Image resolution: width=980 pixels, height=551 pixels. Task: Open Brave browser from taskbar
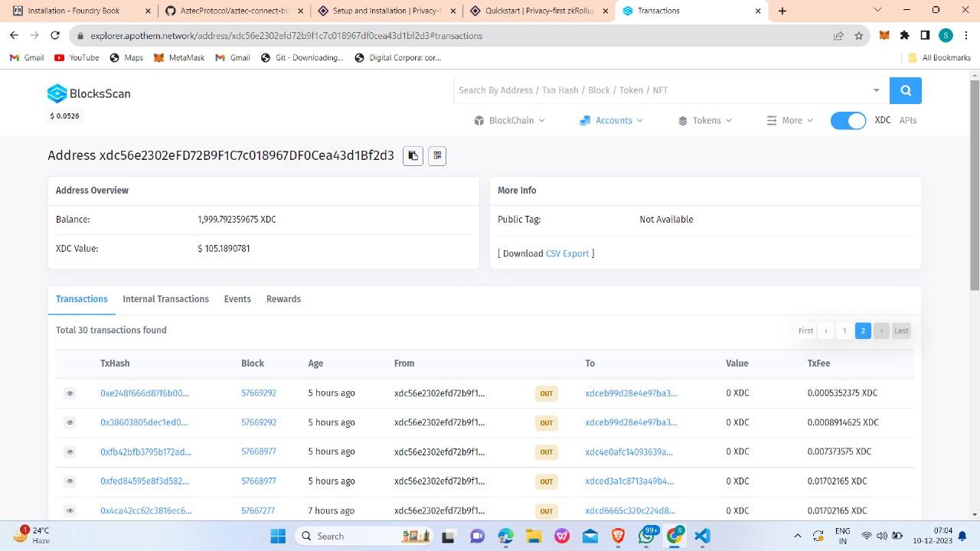pyautogui.click(x=618, y=536)
